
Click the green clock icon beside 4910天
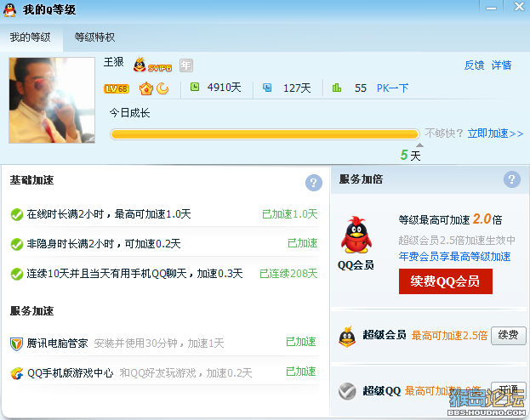point(195,88)
